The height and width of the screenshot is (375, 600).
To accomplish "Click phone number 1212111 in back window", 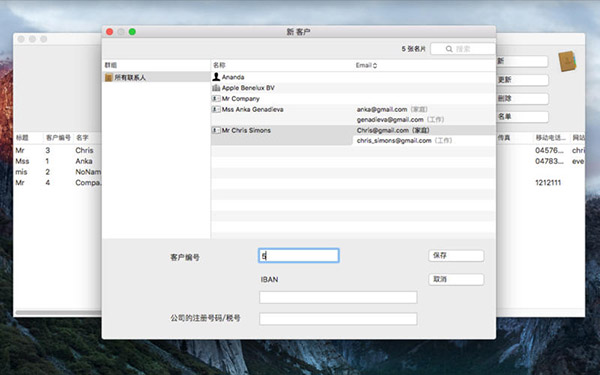I will [548, 183].
